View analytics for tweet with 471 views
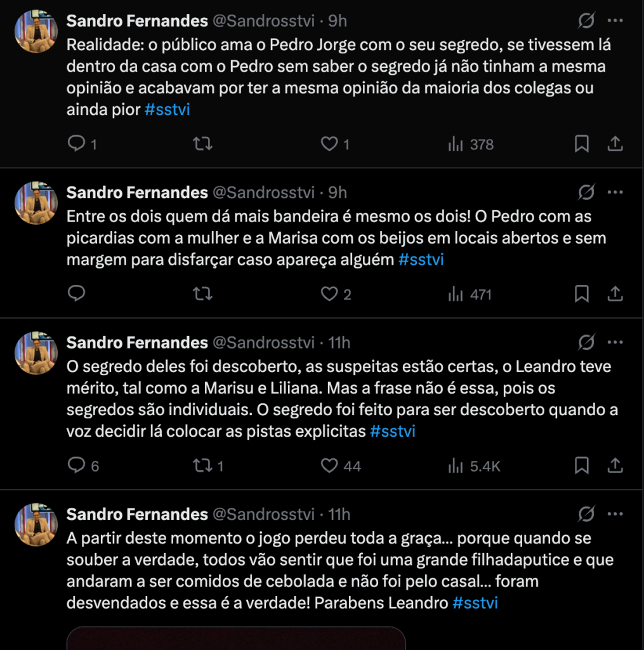This screenshot has width=644, height=650. pos(470,294)
